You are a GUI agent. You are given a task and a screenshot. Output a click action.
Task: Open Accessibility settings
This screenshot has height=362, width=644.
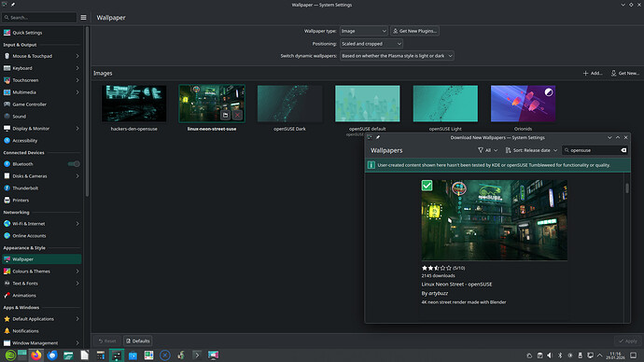tap(41, 140)
